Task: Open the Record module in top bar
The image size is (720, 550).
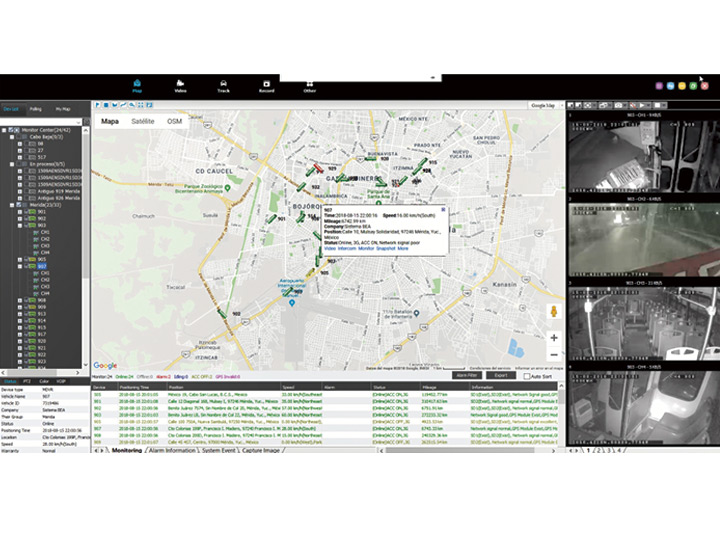Action: pyautogui.click(x=266, y=86)
